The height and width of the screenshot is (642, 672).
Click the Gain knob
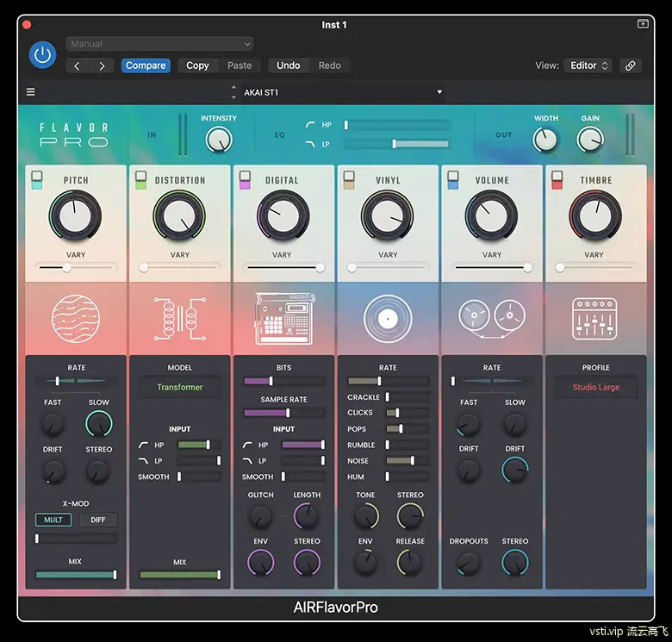point(590,140)
